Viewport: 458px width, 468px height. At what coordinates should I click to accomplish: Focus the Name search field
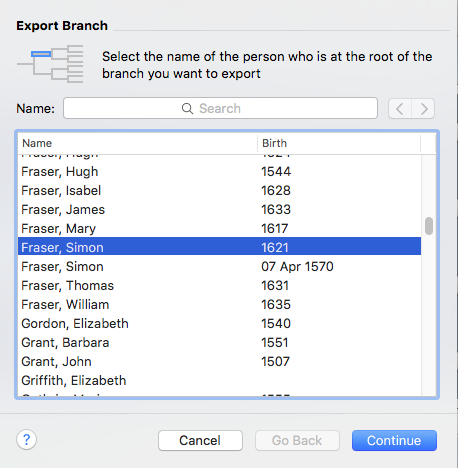(220, 108)
